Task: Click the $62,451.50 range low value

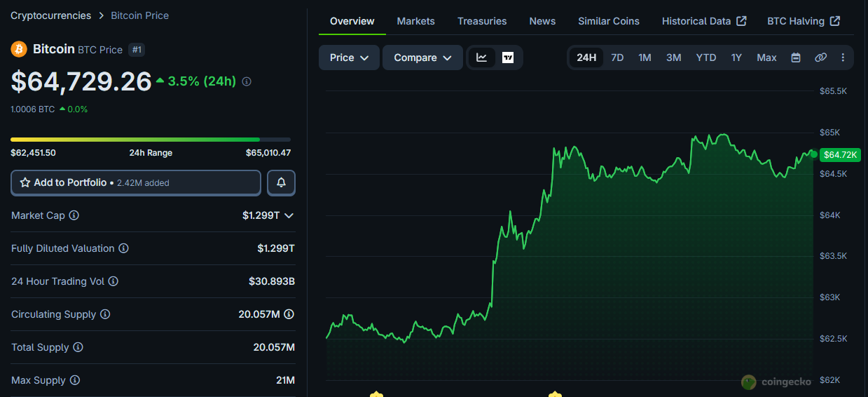Action: pos(33,153)
